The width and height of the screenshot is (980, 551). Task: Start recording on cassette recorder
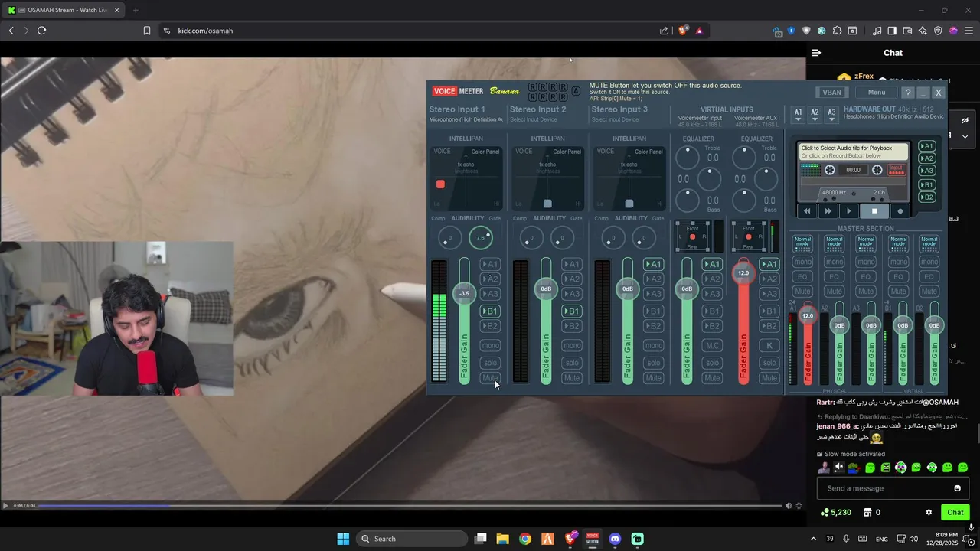pos(900,211)
